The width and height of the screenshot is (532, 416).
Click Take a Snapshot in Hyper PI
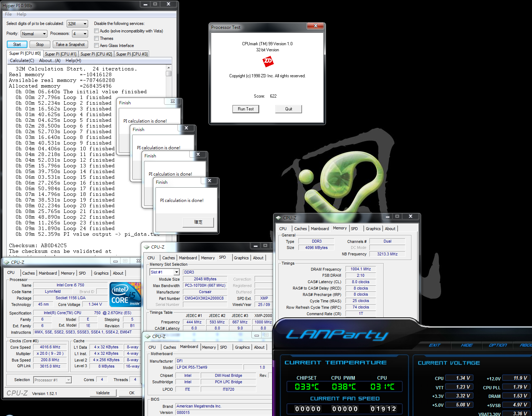pos(70,45)
